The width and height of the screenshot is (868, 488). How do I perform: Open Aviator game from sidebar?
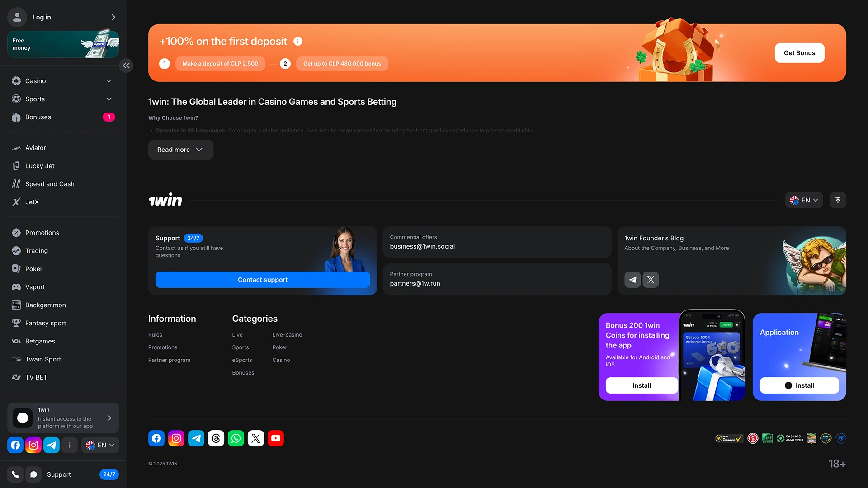click(63, 148)
